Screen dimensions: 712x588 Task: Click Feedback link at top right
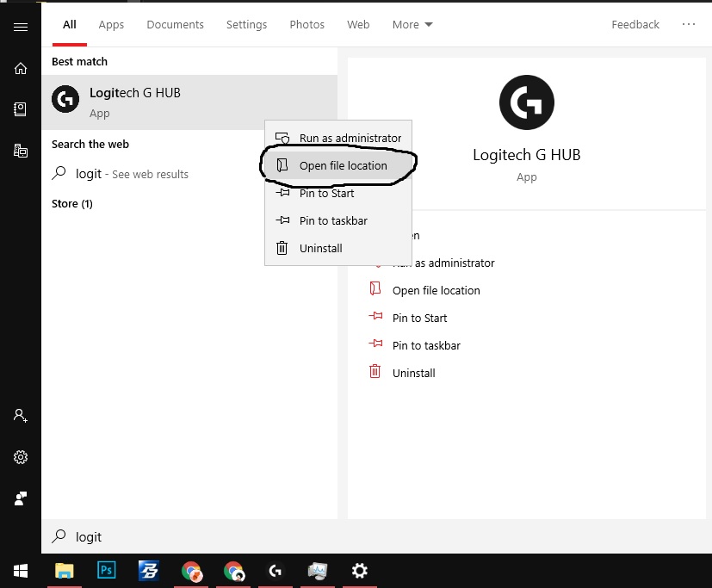(x=635, y=24)
